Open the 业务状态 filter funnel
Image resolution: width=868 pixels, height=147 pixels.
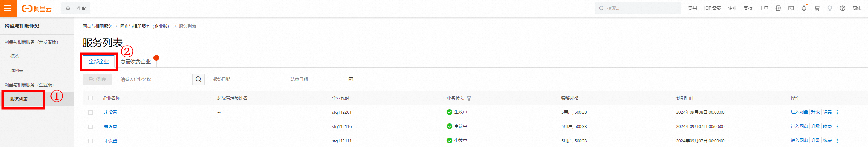coord(469,98)
